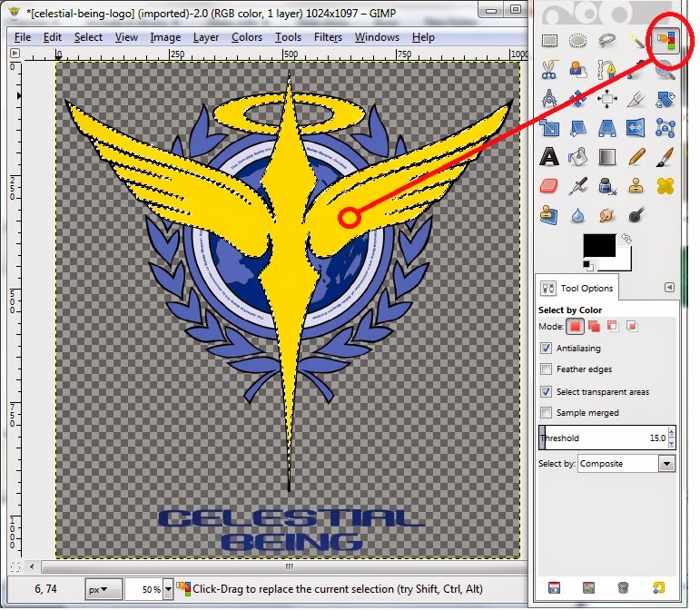Select the Airbrush tool
This screenshot has height=610, width=700.
point(577,186)
